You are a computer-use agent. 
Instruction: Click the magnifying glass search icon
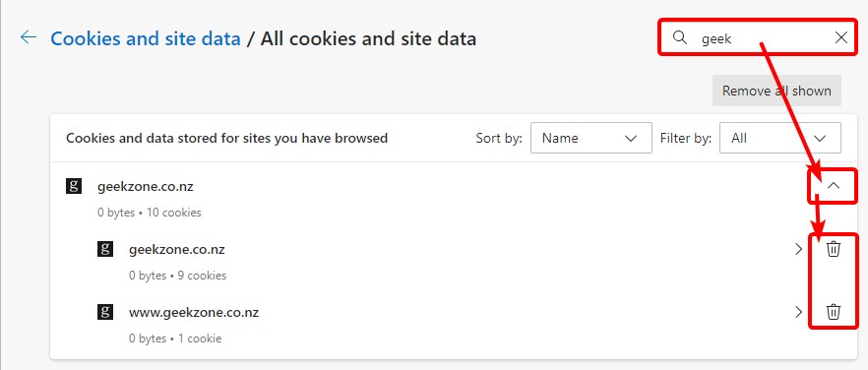(679, 37)
